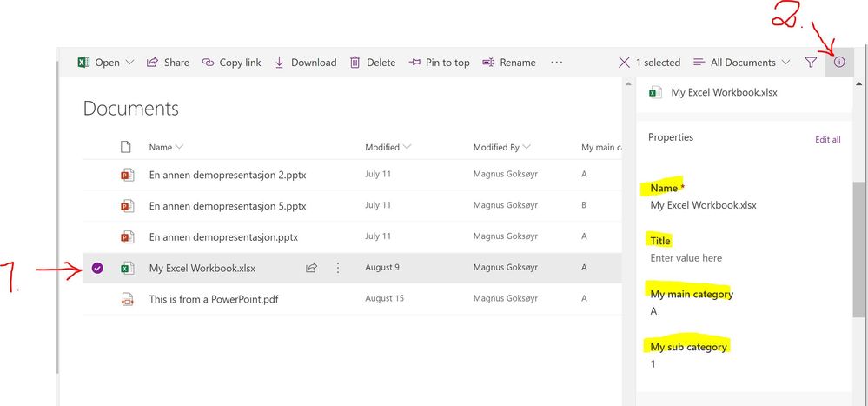The height and width of the screenshot is (406, 868).
Task: Open the filter pane funnel icon
Action: click(x=811, y=63)
